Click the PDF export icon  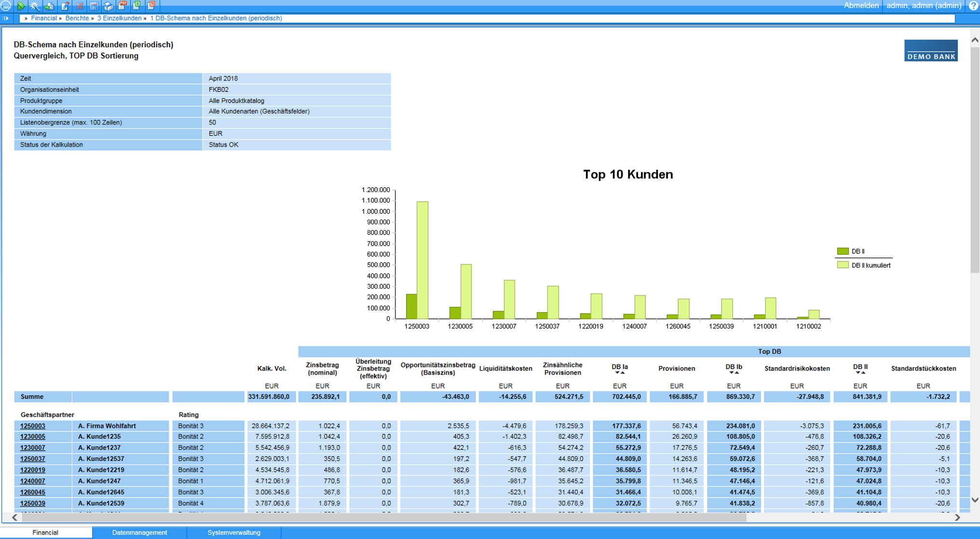[122, 5]
